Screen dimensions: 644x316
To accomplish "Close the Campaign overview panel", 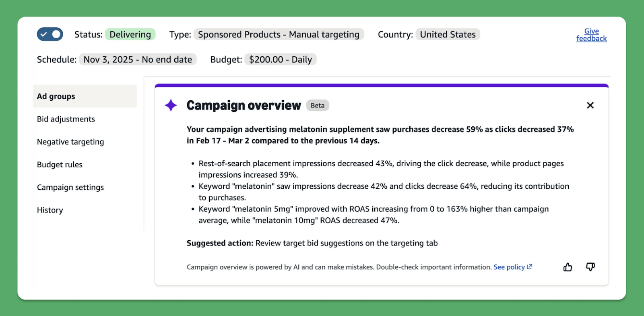I will 590,105.
